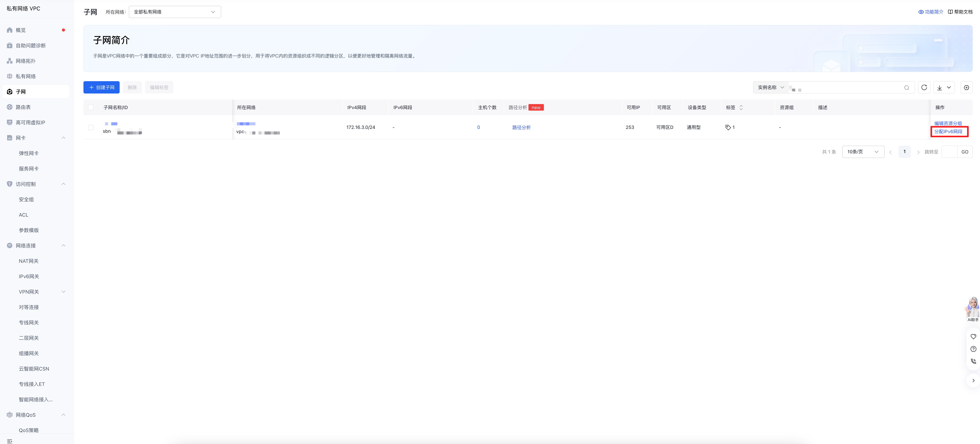Screen dimensions: 980x444
Task: Collapse the 网络连接 sidebar group
Action: (x=63, y=246)
